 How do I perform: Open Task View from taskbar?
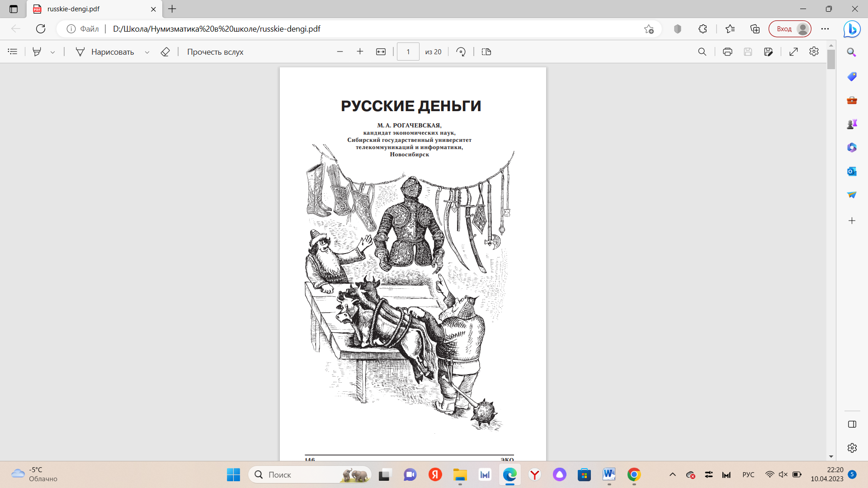coord(385,474)
